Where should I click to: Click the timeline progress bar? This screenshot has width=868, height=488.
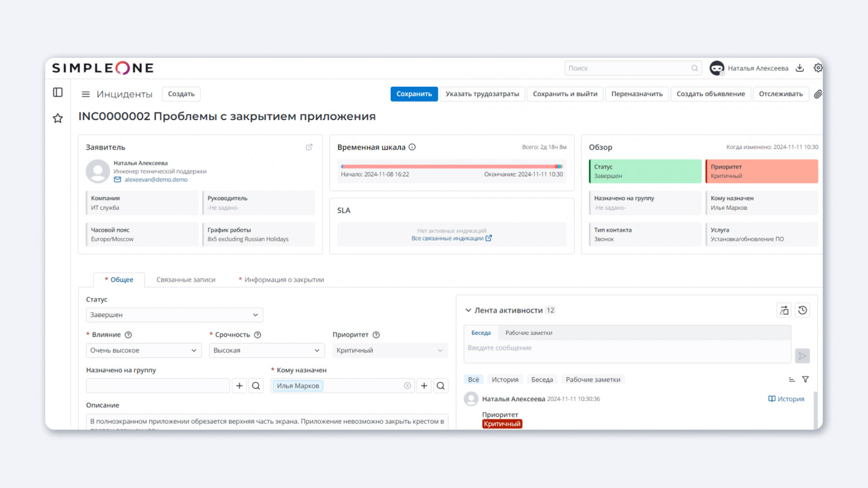coord(452,166)
